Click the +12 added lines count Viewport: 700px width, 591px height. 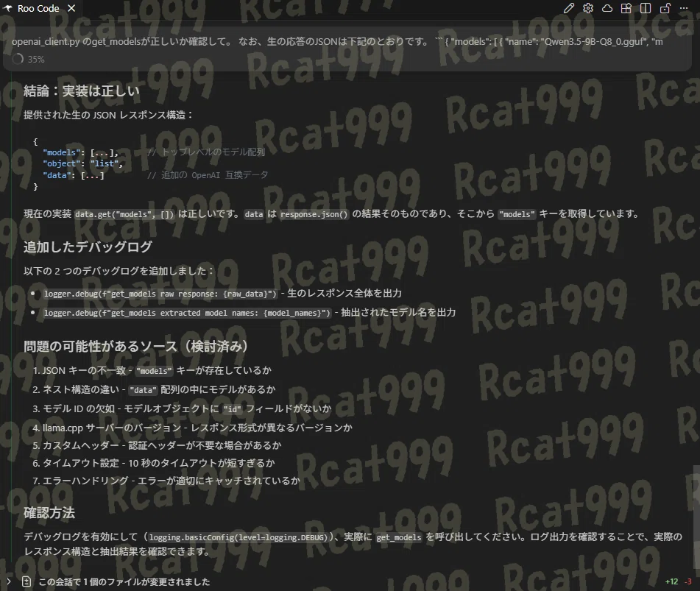(671, 581)
